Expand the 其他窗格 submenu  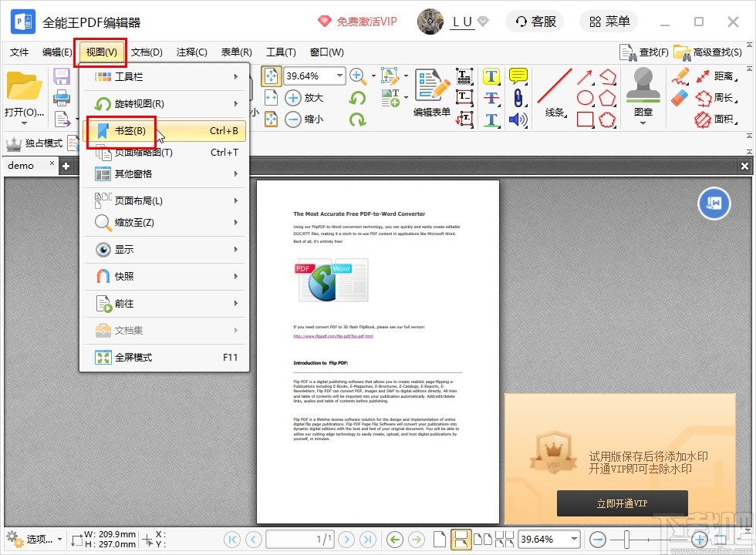pos(164,173)
